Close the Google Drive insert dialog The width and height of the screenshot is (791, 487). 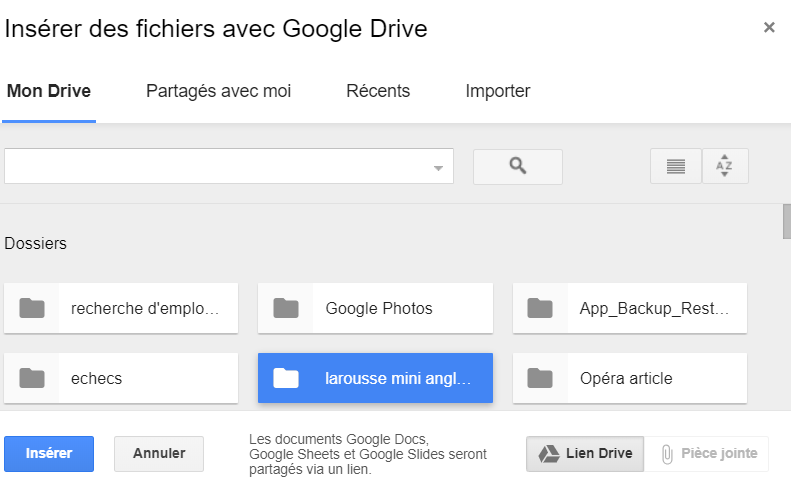click(x=769, y=27)
